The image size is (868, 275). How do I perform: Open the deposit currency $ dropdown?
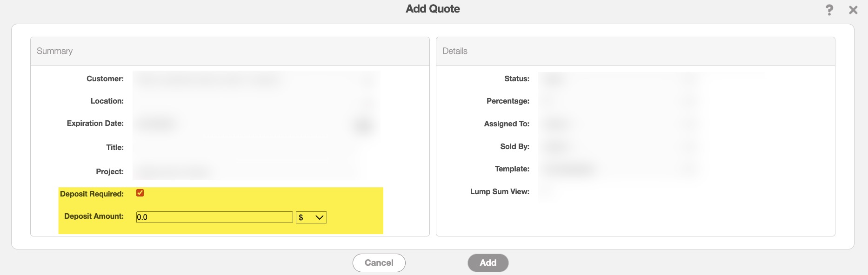(x=311, y=217)
